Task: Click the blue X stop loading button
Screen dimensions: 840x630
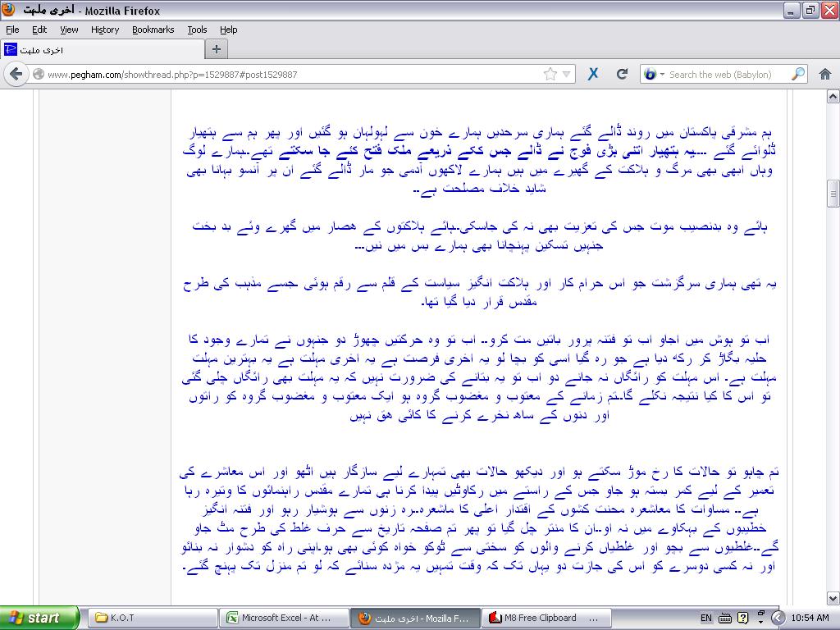Action: click(x=593, y=74)
